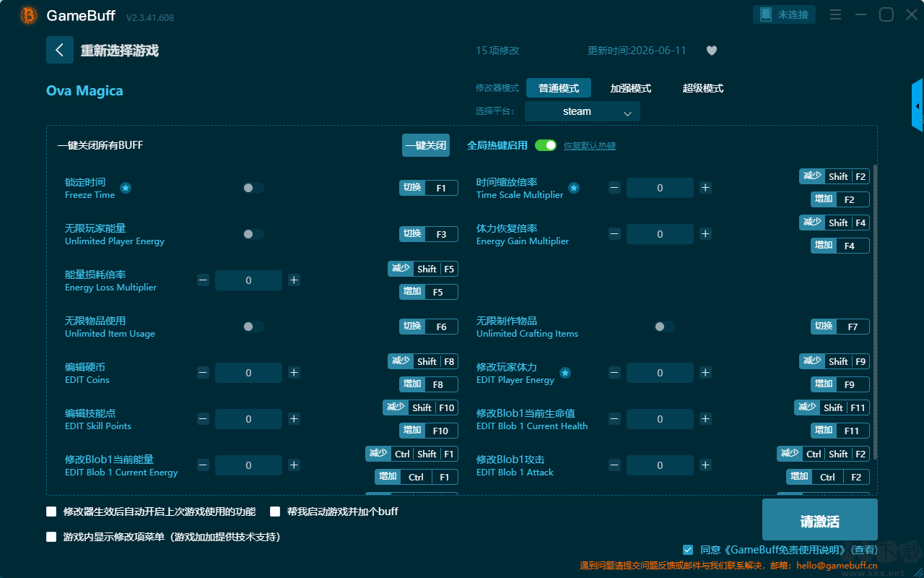Decrease EDIT Blob 1 Current Health value
Screen dimensions: 924x578
tap(614, 419)
